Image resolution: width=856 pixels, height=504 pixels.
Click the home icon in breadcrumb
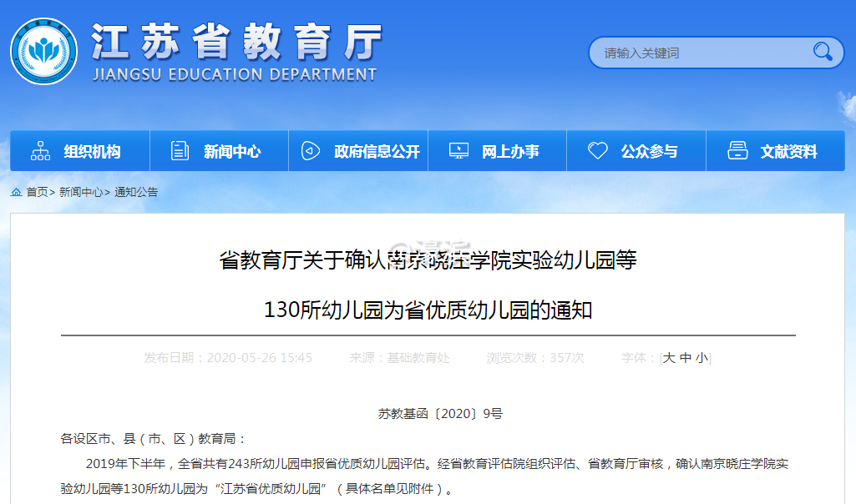coord(17,192)
